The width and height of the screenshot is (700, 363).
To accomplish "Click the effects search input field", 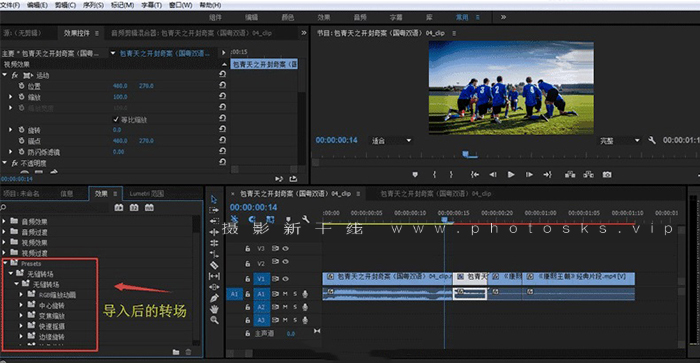I will click(x=57, y=208).
